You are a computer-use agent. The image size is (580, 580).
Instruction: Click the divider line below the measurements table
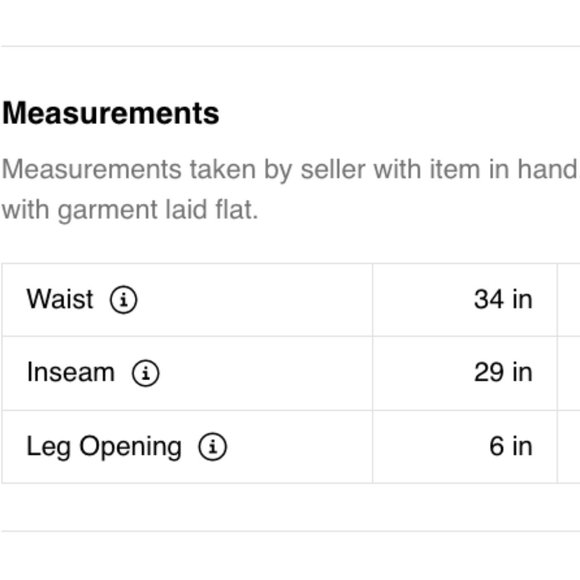pyautogui.click(x=290, y=532)
